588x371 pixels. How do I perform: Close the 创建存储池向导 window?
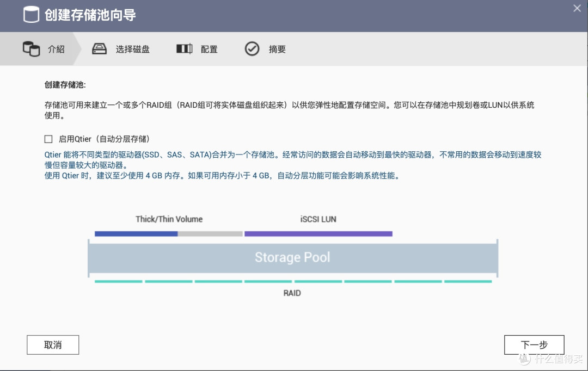[577, 8]
